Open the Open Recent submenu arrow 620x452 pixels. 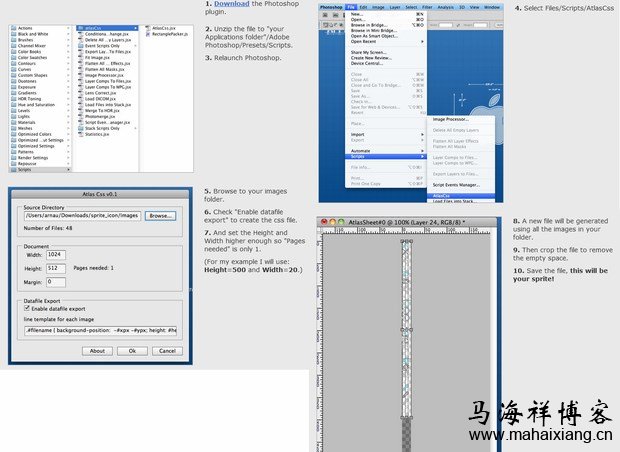pos(422,42)
